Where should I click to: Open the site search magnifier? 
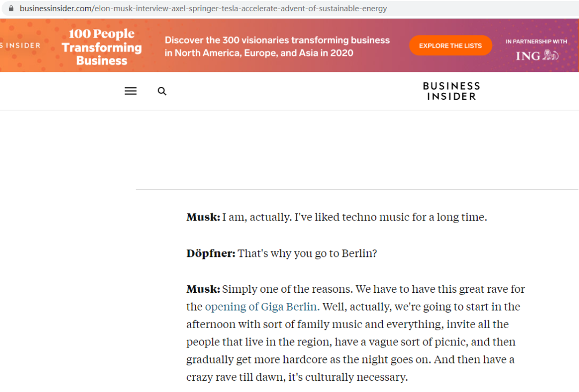pos(162,91)
